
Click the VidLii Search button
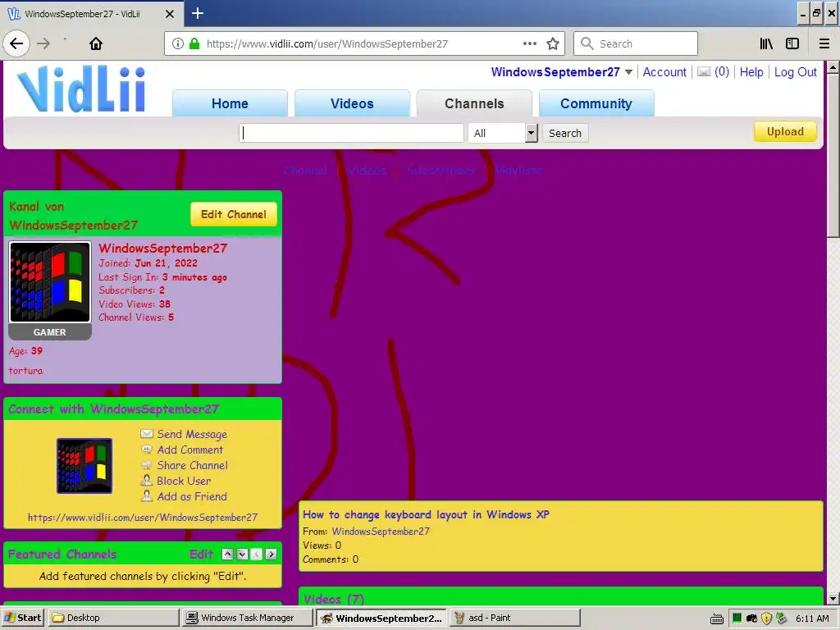click(x=564, y=133)
